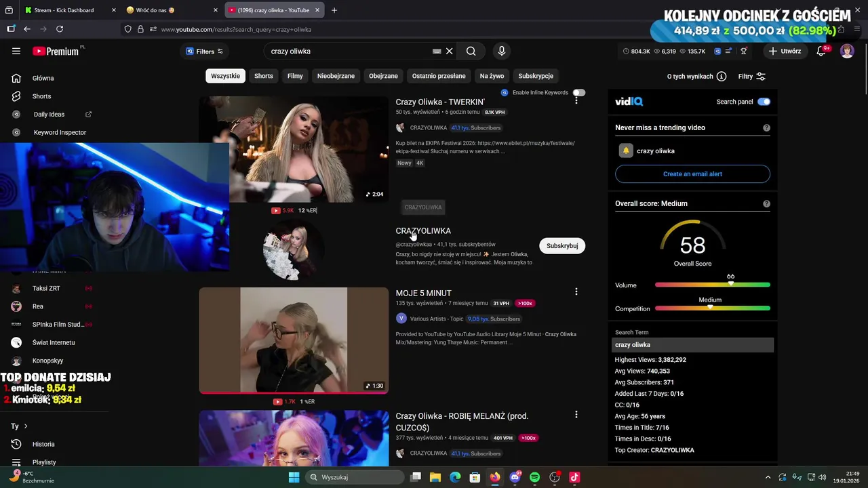Open Keyword Inspector in sidebar

(49, 132)
